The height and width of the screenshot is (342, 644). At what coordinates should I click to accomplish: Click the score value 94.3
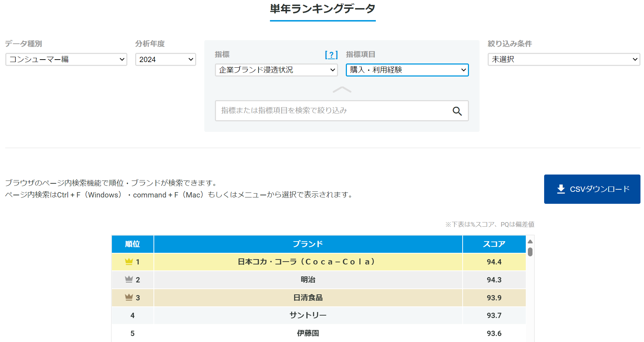[494, 280]
